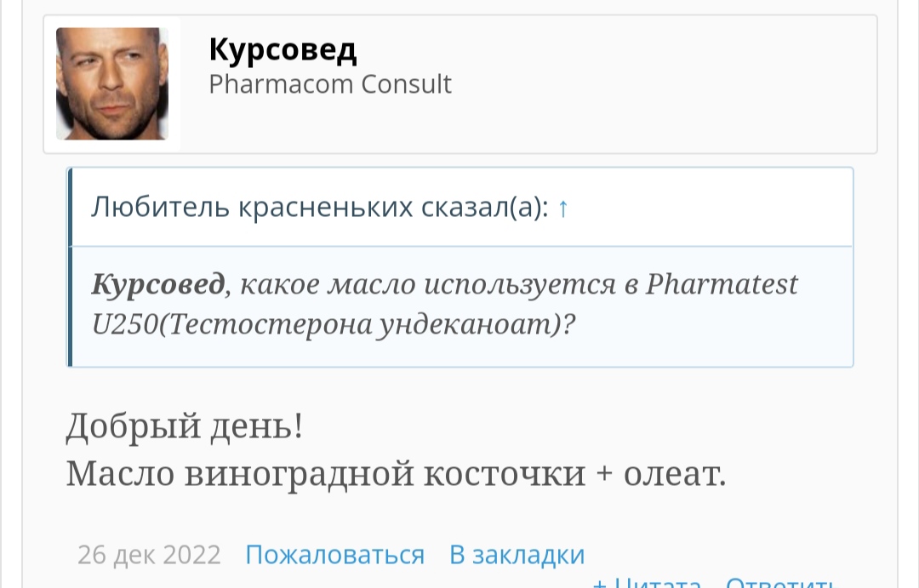This screenshot has height=588, width=919.
Task: Click the italic Курсовед mention in the quote
Action: pos(158,284)
